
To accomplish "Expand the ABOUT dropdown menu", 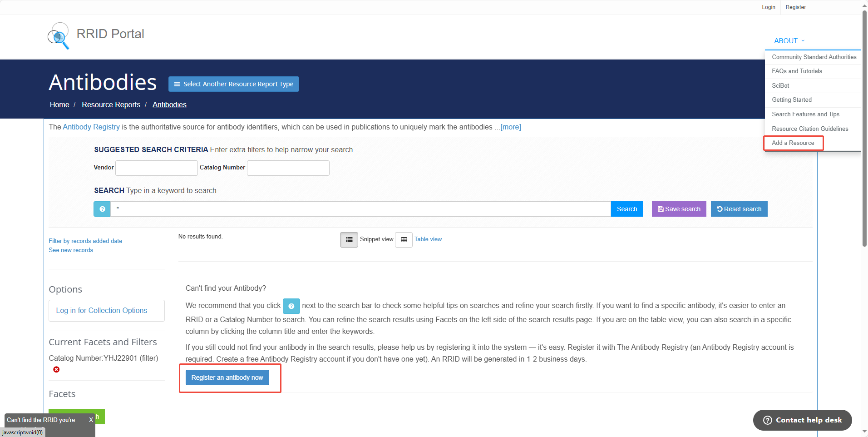I will click(789, 41).
